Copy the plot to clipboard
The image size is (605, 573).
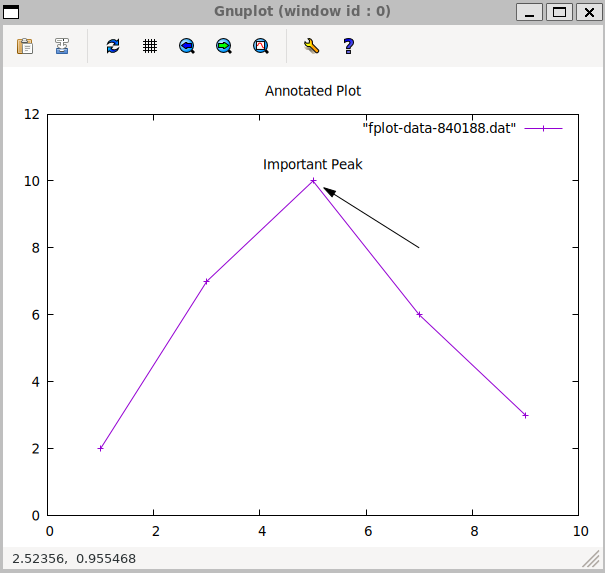pos(25,46)
